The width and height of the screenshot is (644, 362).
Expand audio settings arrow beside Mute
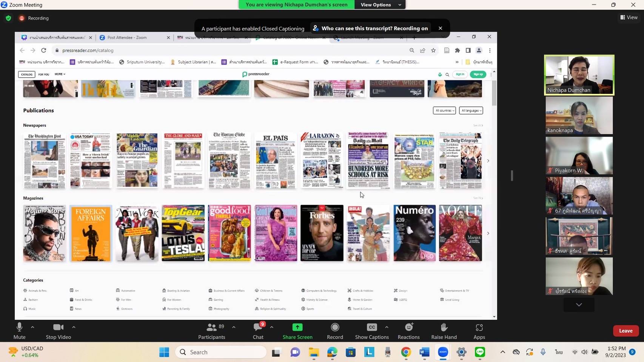click(x=32, y=327)
